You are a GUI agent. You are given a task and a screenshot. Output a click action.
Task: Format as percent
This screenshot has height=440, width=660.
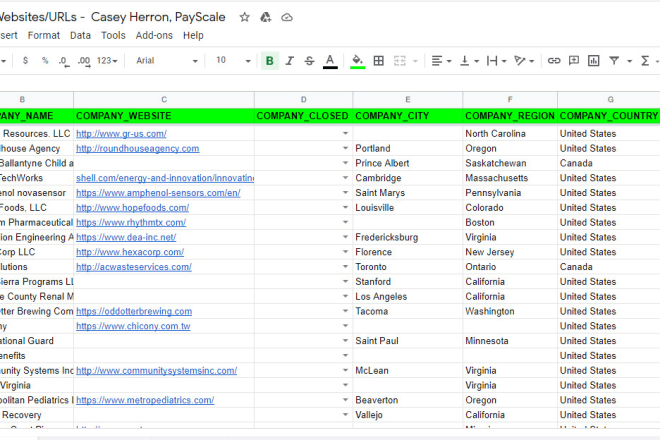45,61
